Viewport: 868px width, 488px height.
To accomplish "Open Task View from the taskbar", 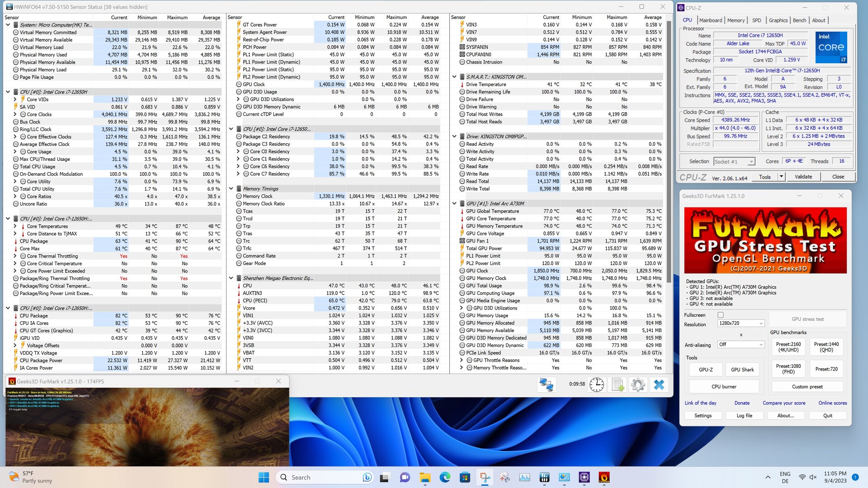I will click(384, 477).
